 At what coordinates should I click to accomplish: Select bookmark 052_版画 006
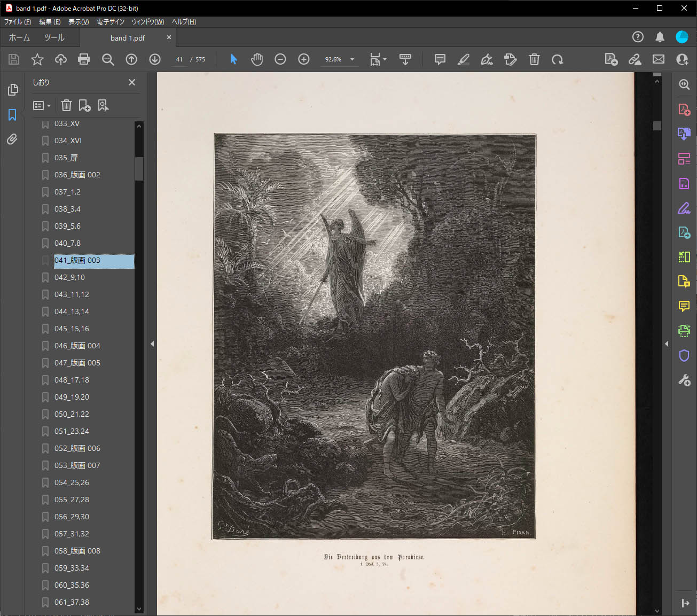[x=77, y=448]
